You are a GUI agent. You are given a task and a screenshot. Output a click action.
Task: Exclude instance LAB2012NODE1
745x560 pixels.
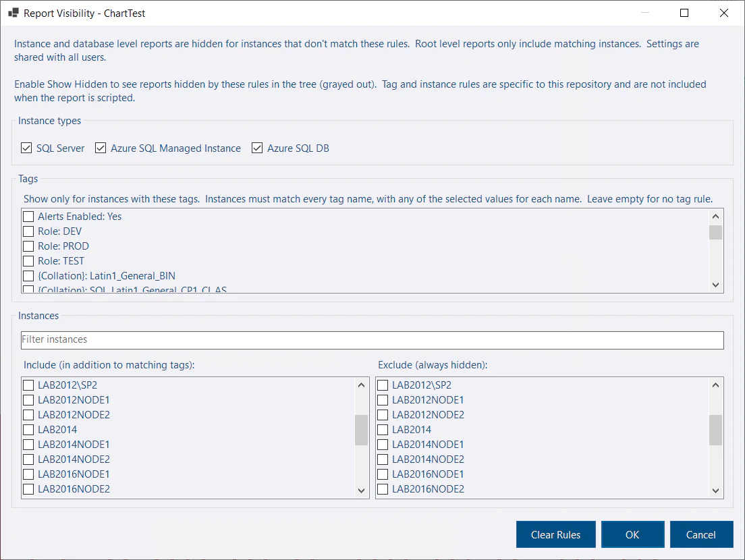383,400
